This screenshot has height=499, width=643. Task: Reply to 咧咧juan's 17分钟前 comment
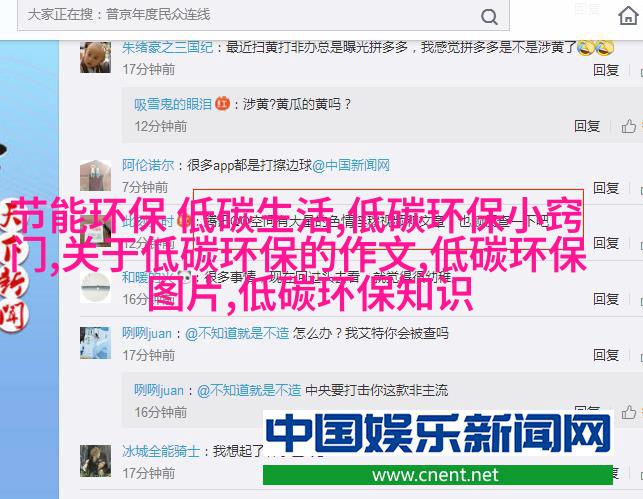pos(606,355)
